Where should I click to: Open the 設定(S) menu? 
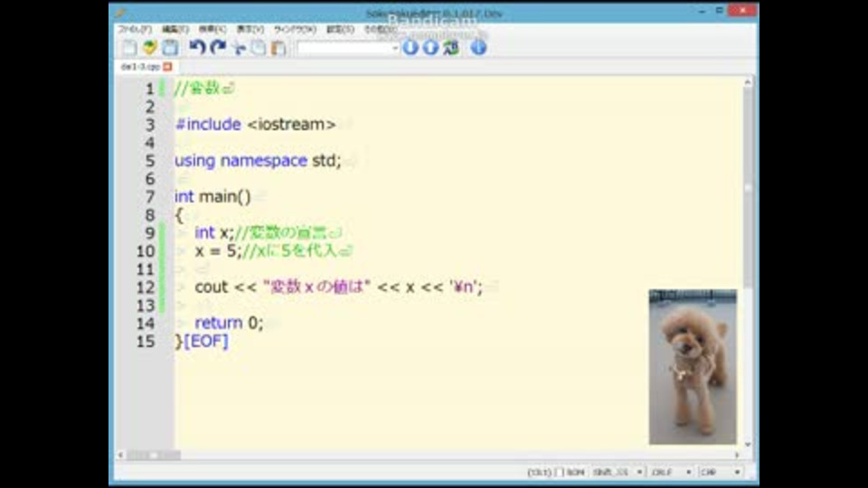click(x=341, y=29)
